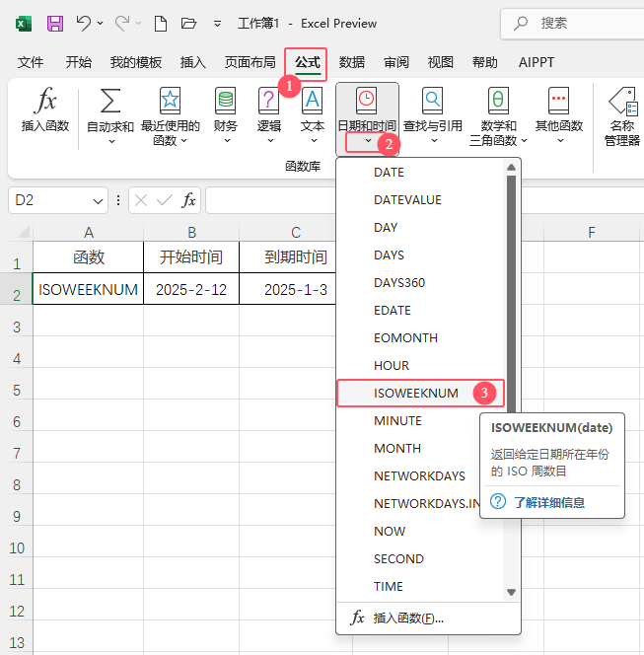This screenshot has width=644, height=655.
Task: Click the help circle icon in tooltip
Action: click(x=498, y=501)
